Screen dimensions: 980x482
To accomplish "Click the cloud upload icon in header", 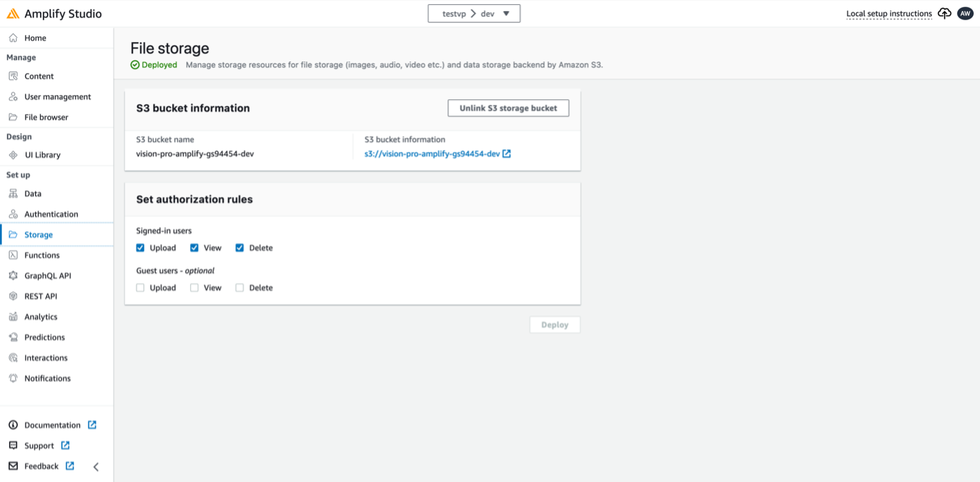I will [945, 14].
